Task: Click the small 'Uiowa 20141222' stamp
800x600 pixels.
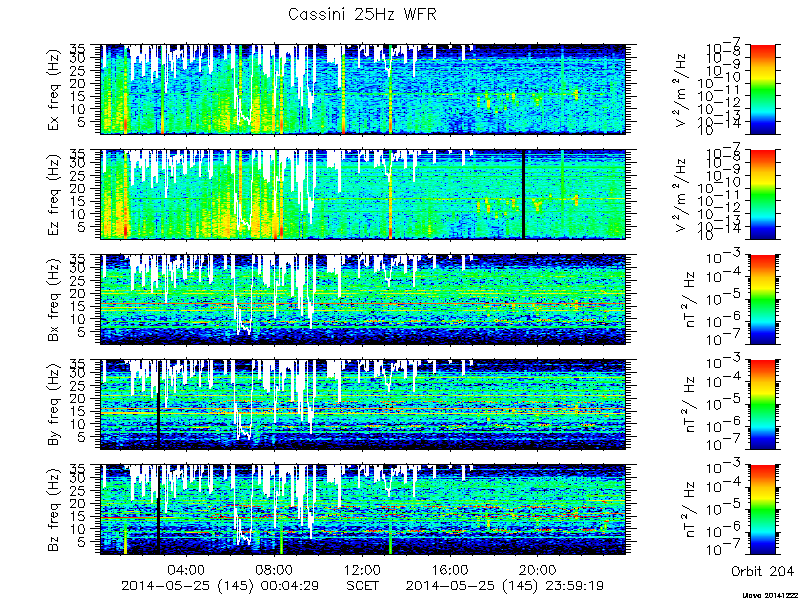Action: pos(771,595)
